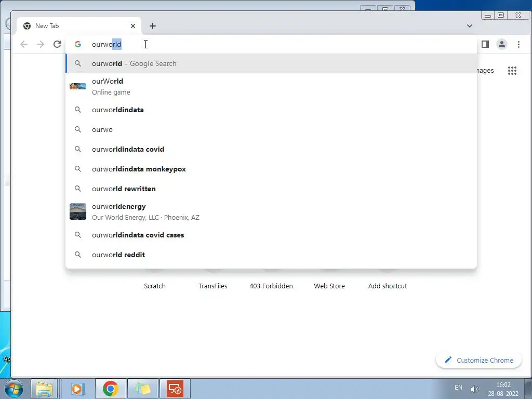Open Chrome's three-dot menu

click(x=518, y=44)
